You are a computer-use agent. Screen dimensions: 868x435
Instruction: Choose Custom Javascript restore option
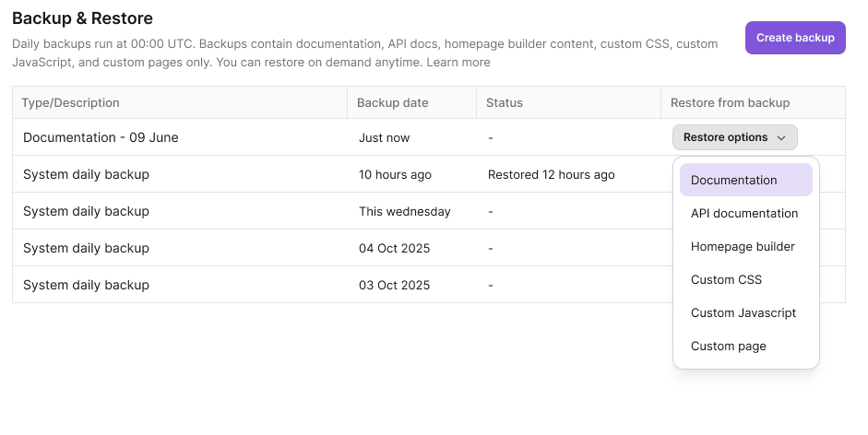(x=745, y=312)
